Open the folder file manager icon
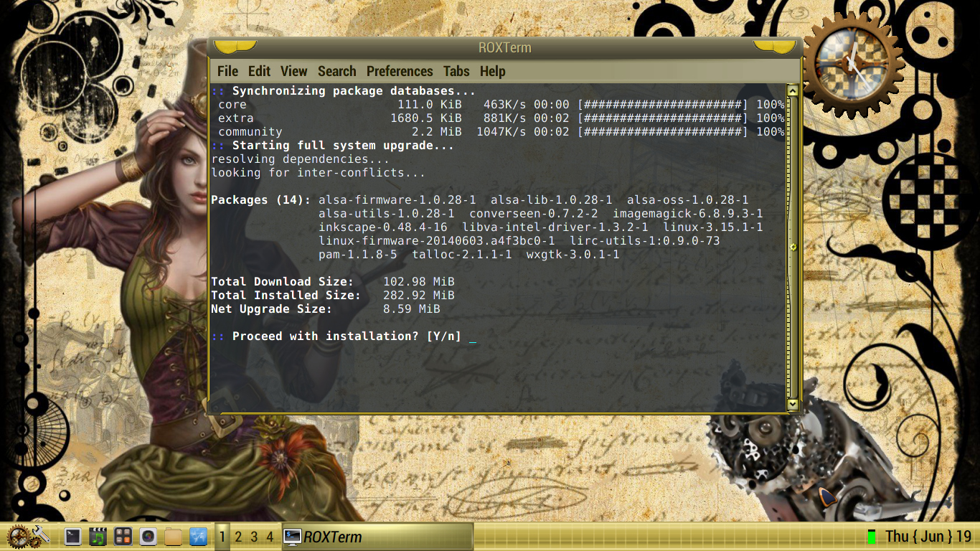980x551 pixels. pyautogui.click(x=173, y=536)
